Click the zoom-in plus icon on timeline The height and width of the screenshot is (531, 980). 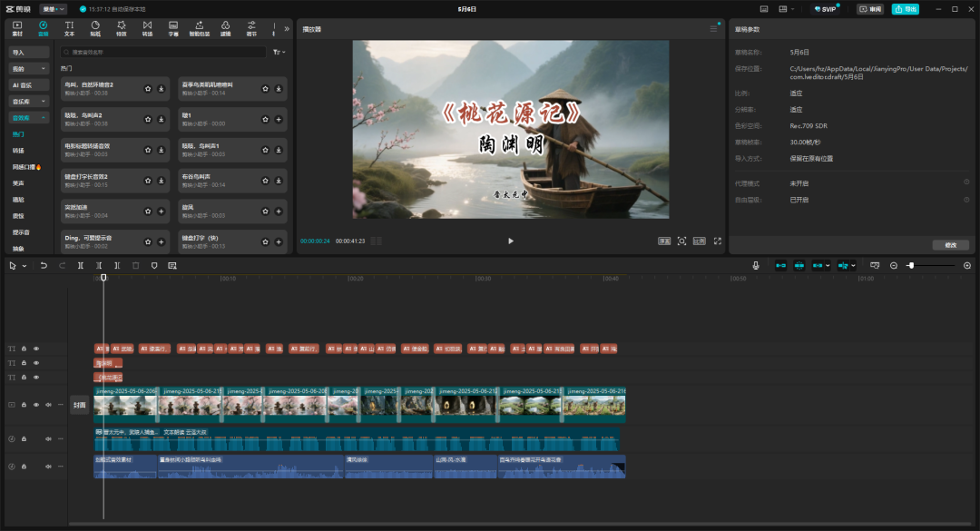(x=967, y=265)
